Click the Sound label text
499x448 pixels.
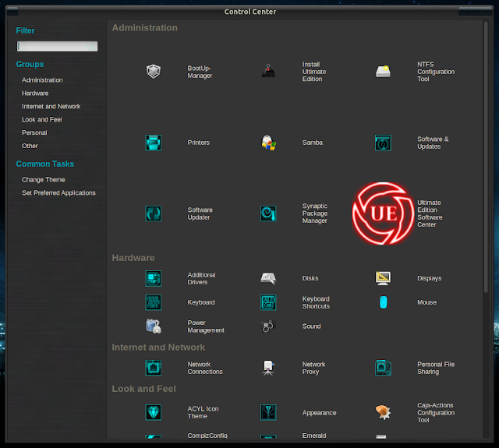(x=312, y=326)
